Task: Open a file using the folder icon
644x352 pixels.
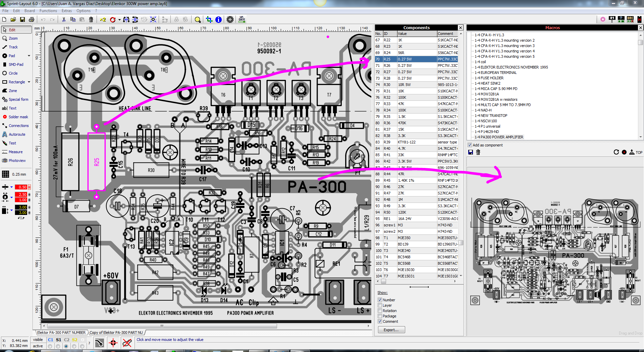Action: 13,19
